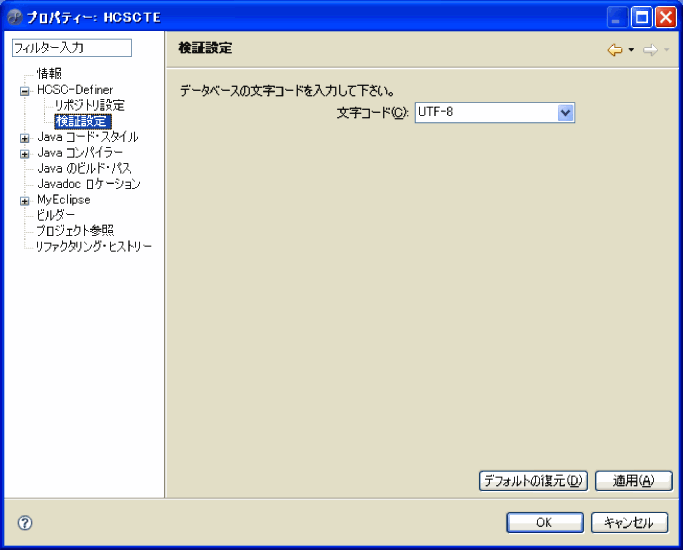
Task: Open the help icon at bottom left
Action: (25, 523)
